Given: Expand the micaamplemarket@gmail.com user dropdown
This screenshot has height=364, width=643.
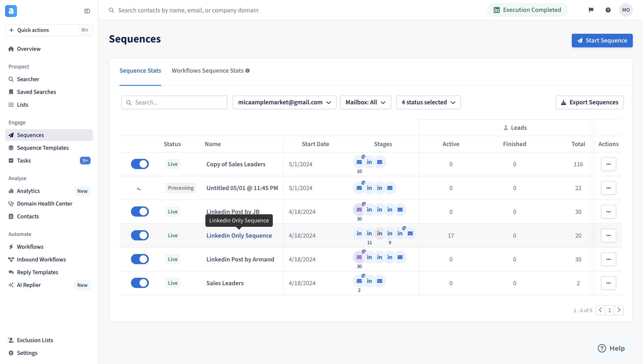Looking at the screenshot, I should click(x=284, y=102).
